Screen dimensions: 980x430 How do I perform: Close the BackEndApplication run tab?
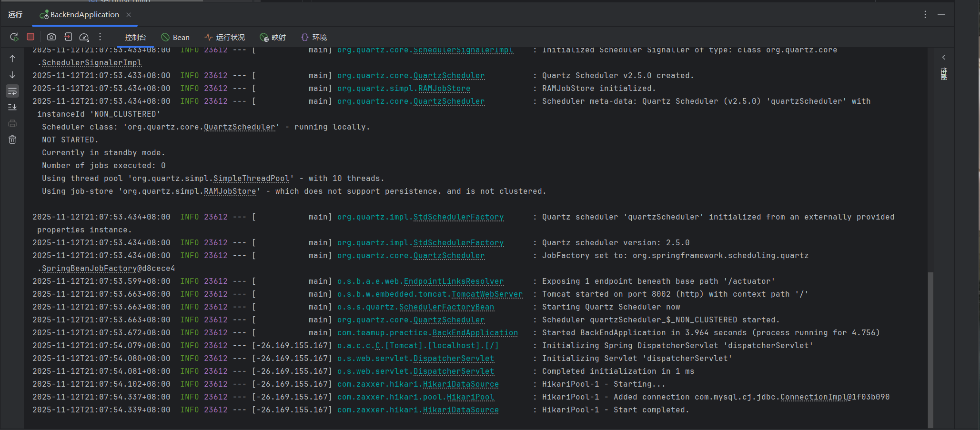129,15
